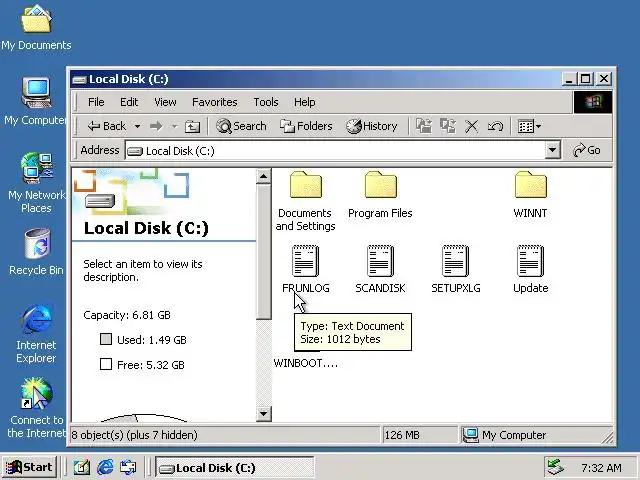The image size is (640, 480).
Task: Toggle the Folders pane button
Action: pyautogui.click(x=306, y=126)
